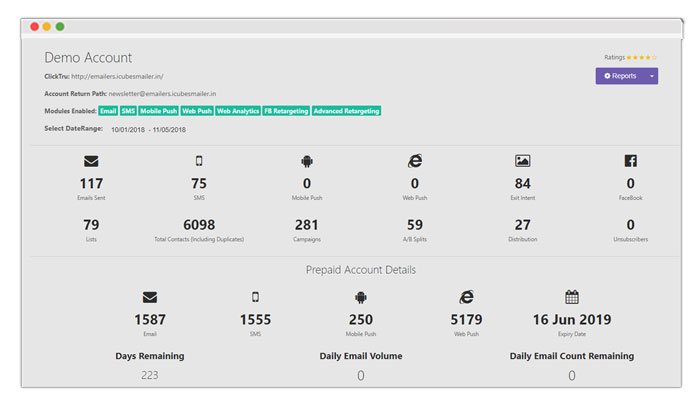Click the Facebook icon
The image size is (700, 409).
point(630,161)
